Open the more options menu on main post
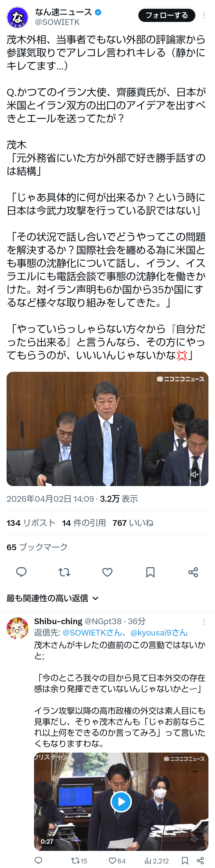 [204, 16]
